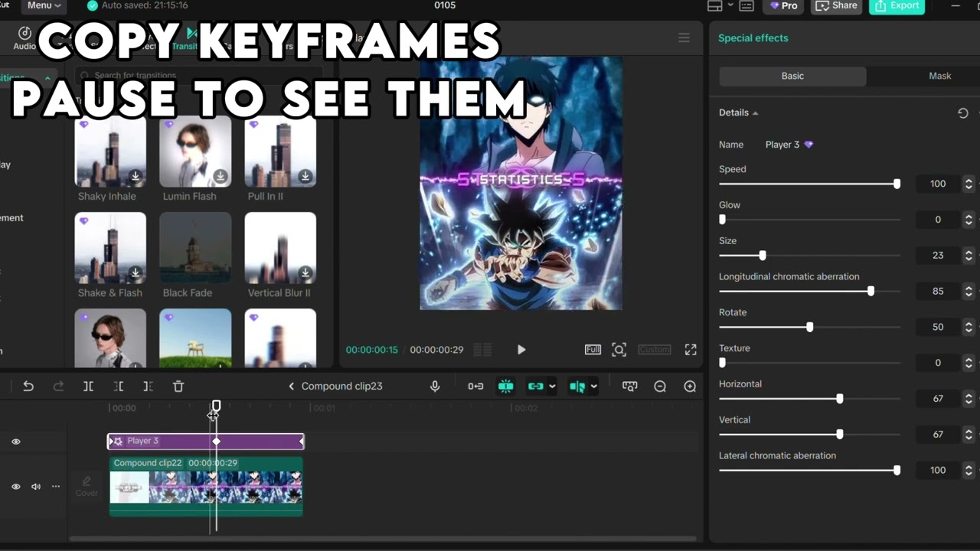Open the Menu dropdown
This screenshot has height=551, width=980.
pos(44,5)
